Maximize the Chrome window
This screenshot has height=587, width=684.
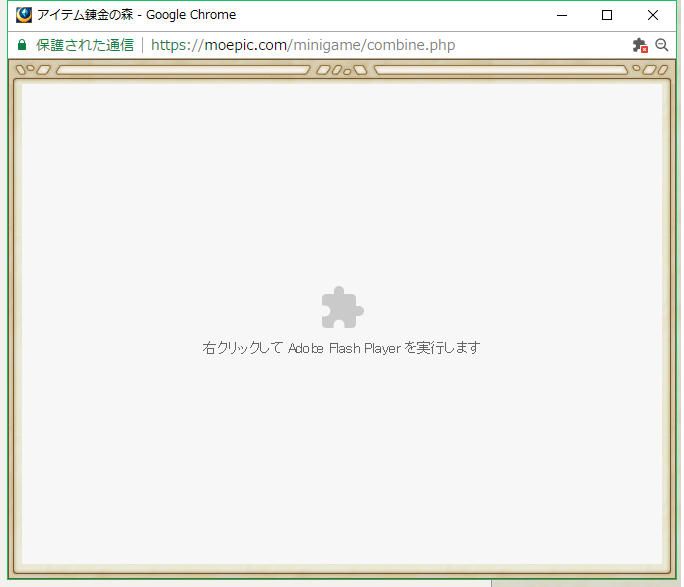[607, 15]
